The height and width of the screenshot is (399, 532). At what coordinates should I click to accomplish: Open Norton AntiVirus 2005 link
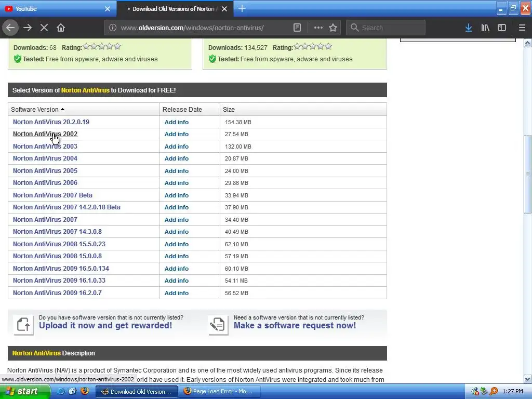(45, 170)
